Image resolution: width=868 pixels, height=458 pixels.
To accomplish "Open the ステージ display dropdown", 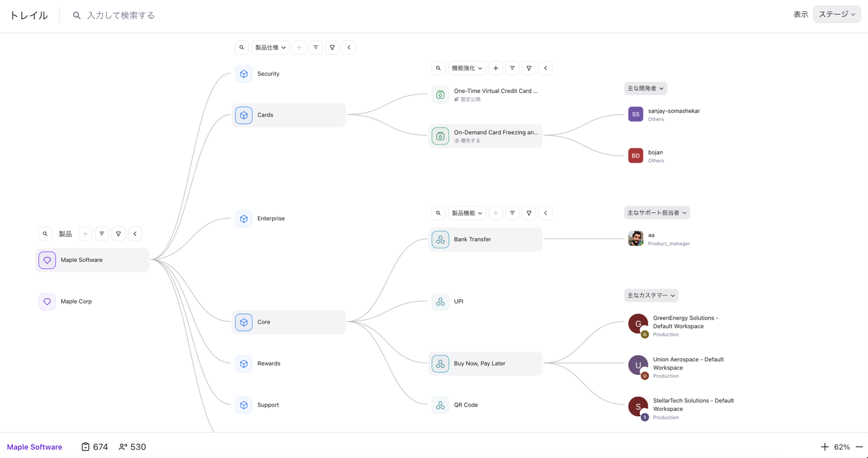I will tap(836, 14).
